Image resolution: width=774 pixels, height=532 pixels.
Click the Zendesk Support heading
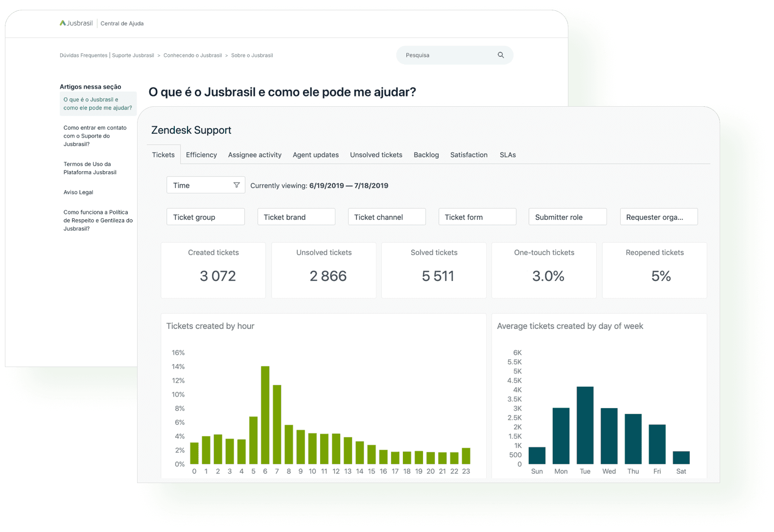click(191, 130)
